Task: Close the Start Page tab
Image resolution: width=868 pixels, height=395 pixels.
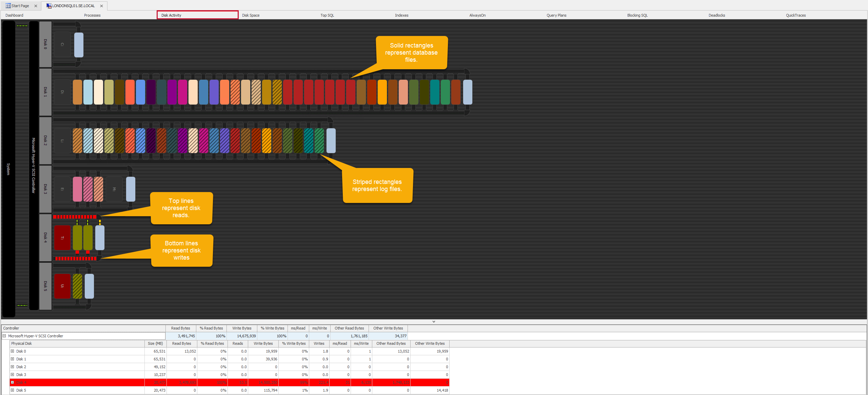Action: tap(36, 5)
